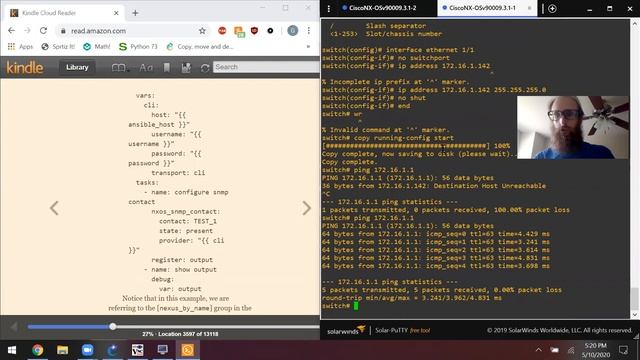Click Solar-PuTTY terminal scrollbar down arrow
Screen dimensions: 640x360
(635, 315)
